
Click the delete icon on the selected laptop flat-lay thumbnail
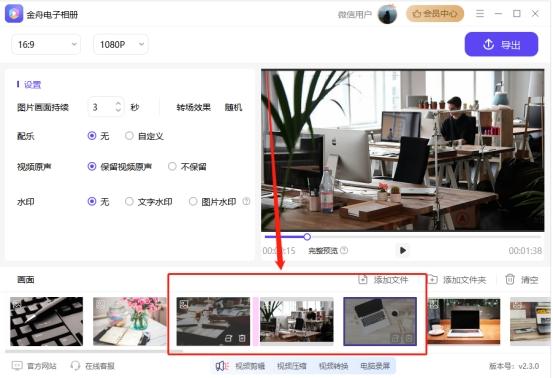coord(409,339)
